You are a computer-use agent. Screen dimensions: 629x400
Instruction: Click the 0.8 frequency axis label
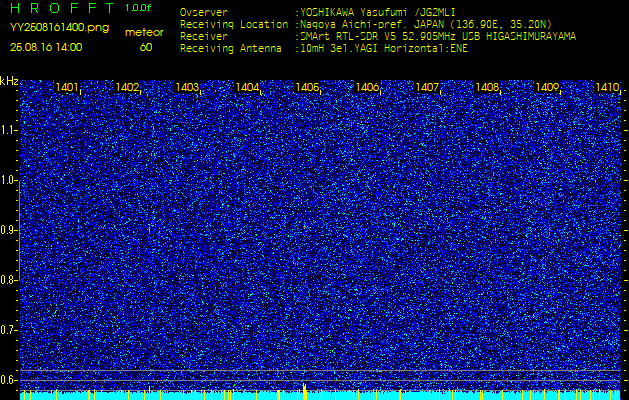tap(8, 280)
